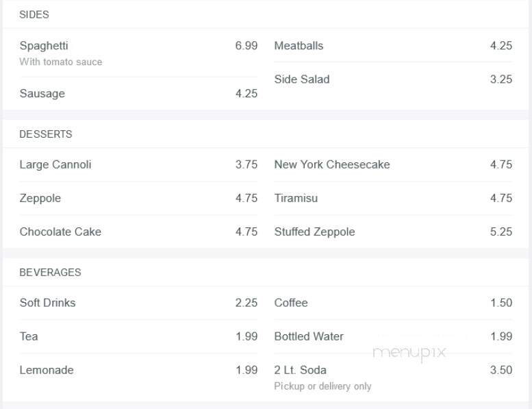The height and width of the screenshot is (409, 532).
Task: Select the Tiramisu dessert
Action: (x=393, y=198)
